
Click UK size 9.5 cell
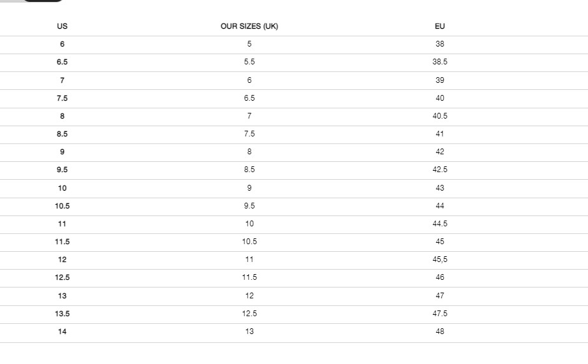tap(249, 206)
